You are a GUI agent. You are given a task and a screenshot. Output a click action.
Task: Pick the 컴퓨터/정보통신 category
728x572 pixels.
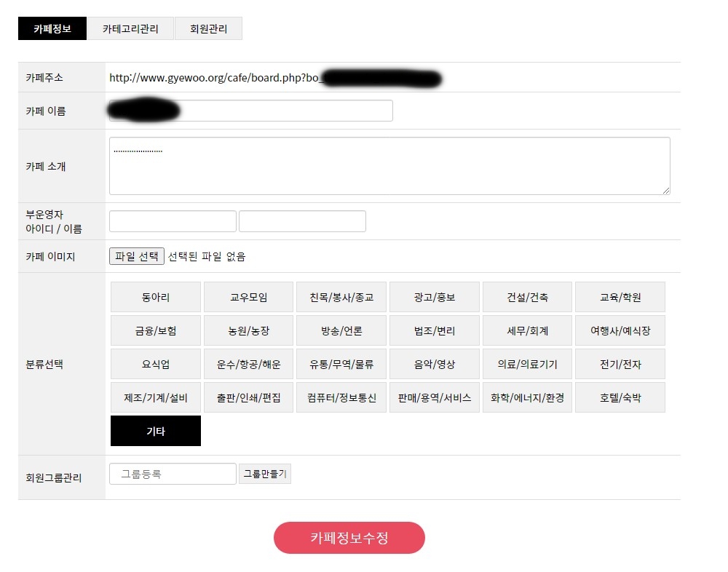pos(341,398)
